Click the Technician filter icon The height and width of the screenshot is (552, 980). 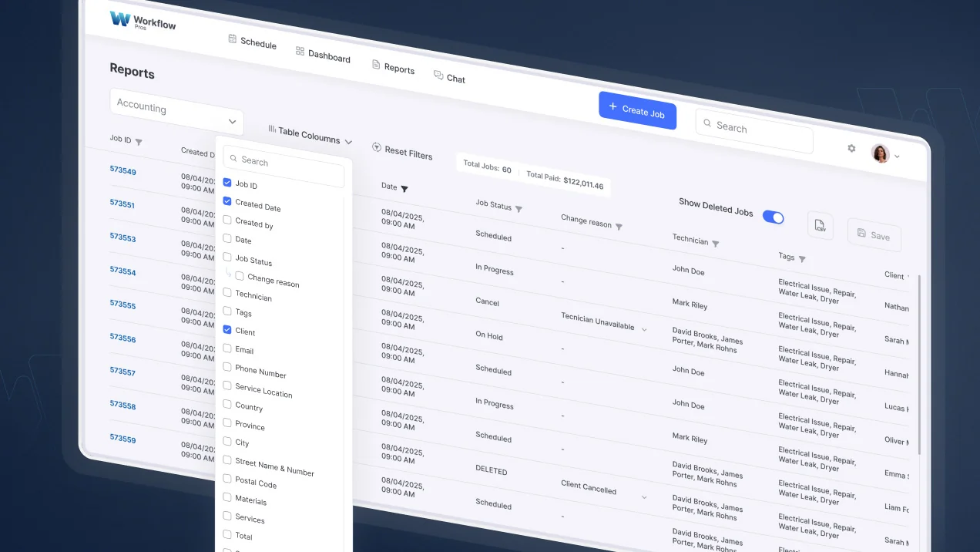(x=715, y=244)
